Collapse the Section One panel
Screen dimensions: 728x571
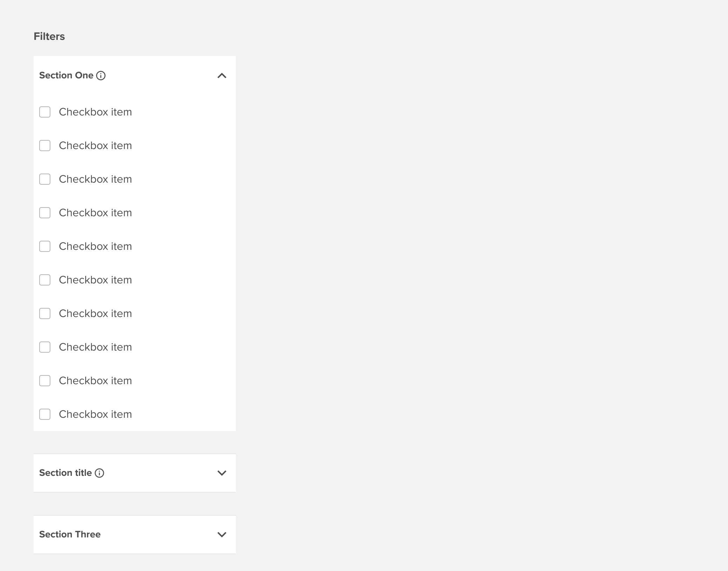[x=221, y=76]
